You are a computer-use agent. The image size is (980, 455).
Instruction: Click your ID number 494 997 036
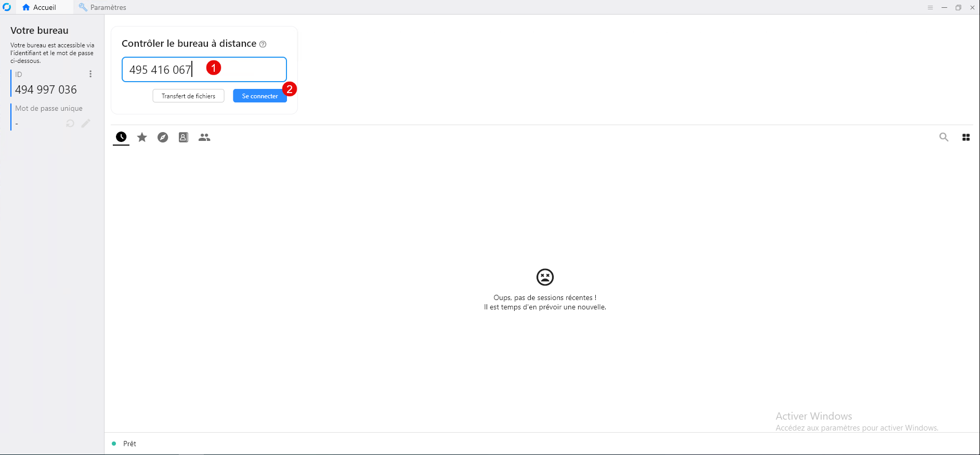[46, 90]
